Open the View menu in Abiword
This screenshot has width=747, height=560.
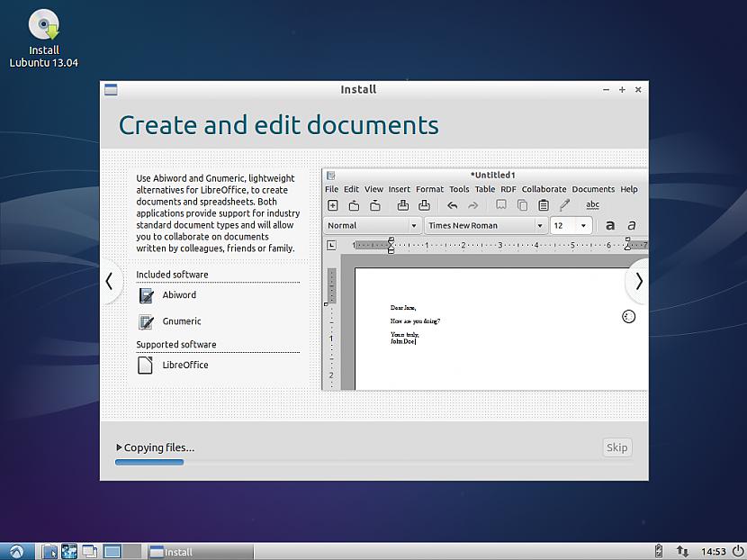[x=373, y=189]
